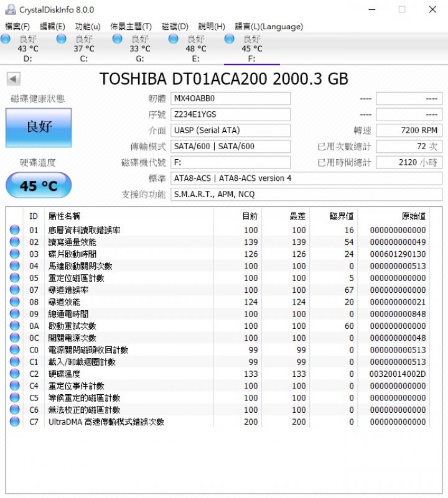448x498 pixels.
Task: Click the firmware field MX4OABB0
Action: tap(230, 98)
